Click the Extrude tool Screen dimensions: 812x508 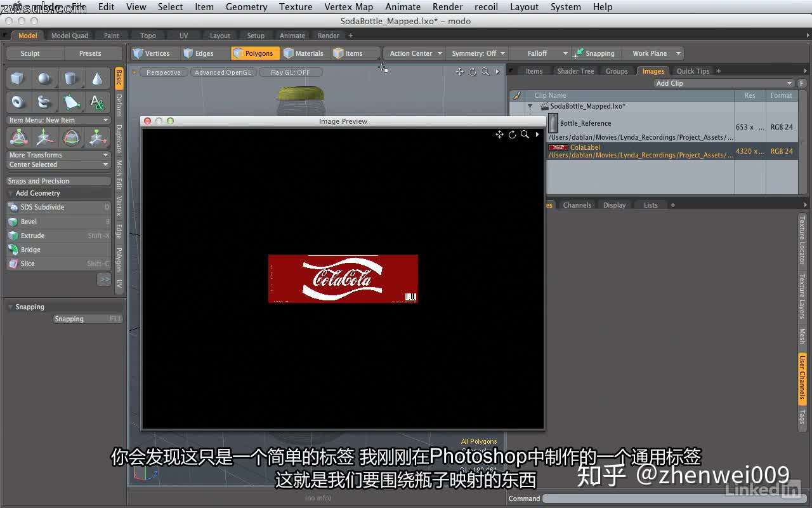[x=58, y=236]
